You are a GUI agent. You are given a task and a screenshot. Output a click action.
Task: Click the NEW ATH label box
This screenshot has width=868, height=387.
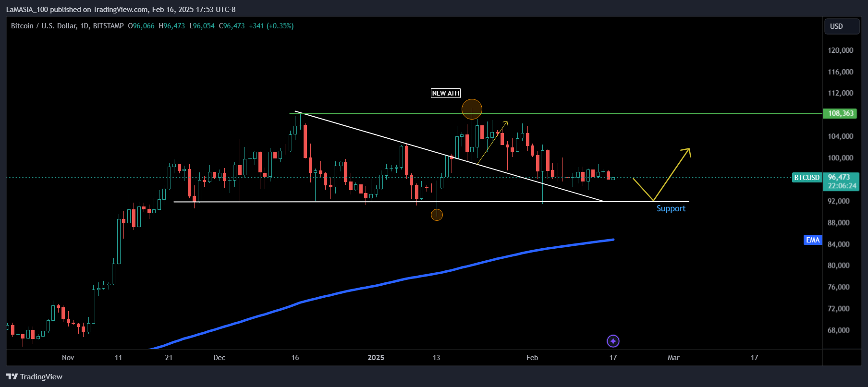coord(446,93)
